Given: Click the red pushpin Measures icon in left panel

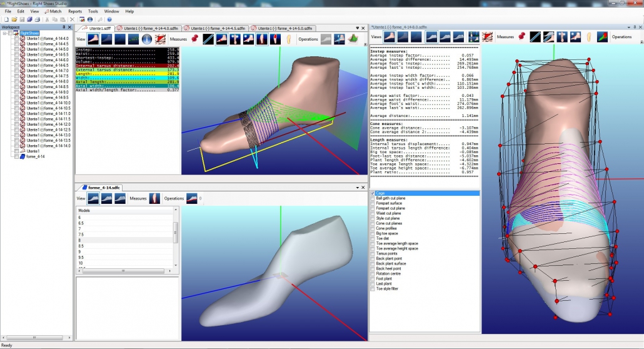Looking at the screenshot, I should (x=194, y=39).
